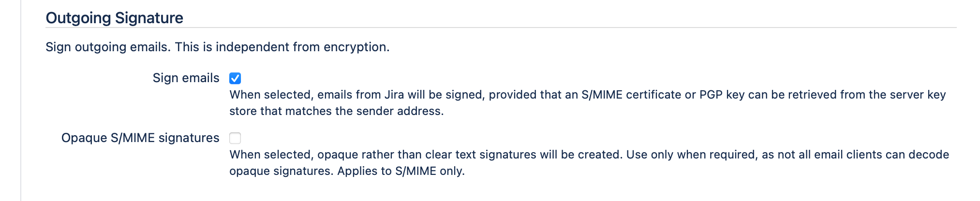Click the words "PGP key" in help text

coord(722,95)
